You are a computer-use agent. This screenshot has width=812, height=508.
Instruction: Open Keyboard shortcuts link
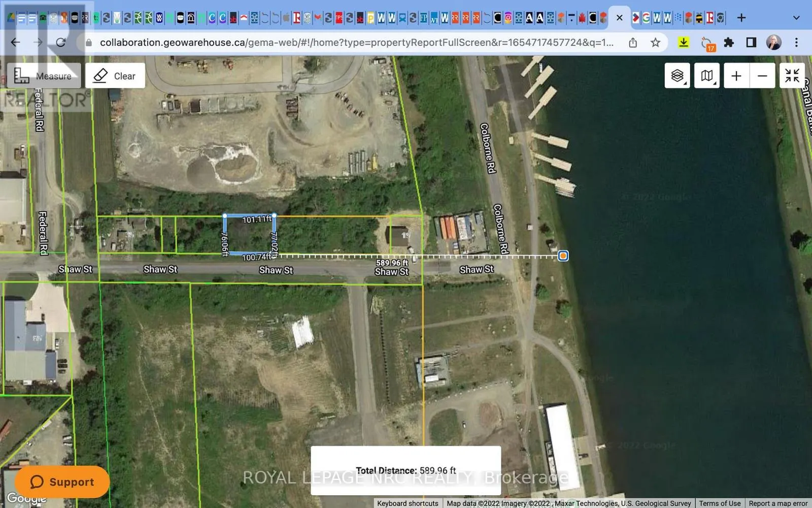point(408,503)
